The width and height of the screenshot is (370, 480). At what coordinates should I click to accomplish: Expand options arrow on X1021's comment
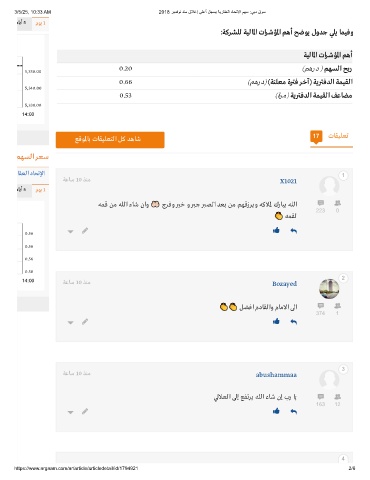pos(70,231)
